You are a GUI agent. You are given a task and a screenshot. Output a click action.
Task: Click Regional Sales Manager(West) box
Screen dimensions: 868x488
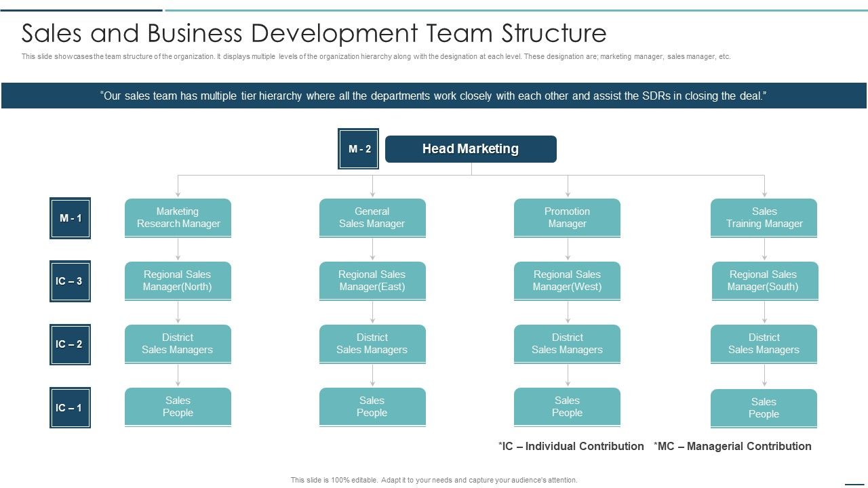point(567,281)
